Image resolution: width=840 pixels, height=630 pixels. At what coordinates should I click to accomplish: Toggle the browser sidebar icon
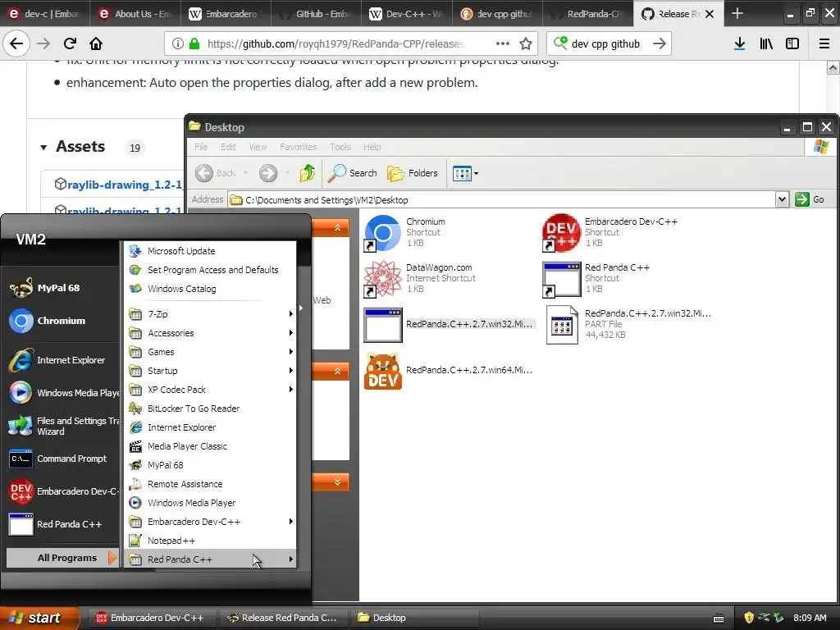(x=792, y=44)
